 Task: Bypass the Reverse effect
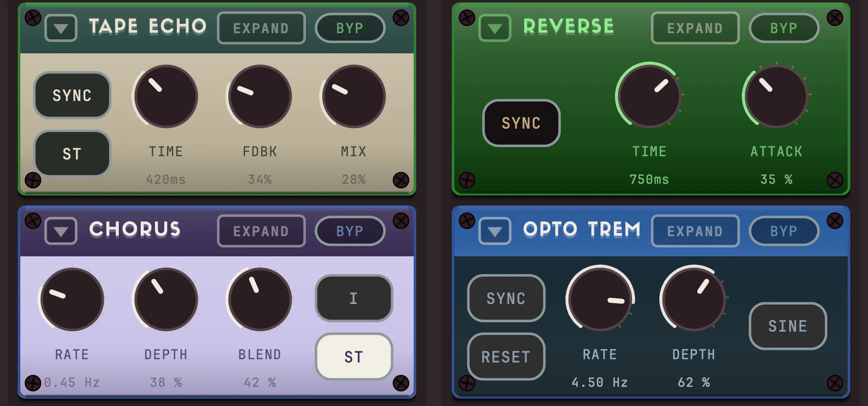(784, 28)
